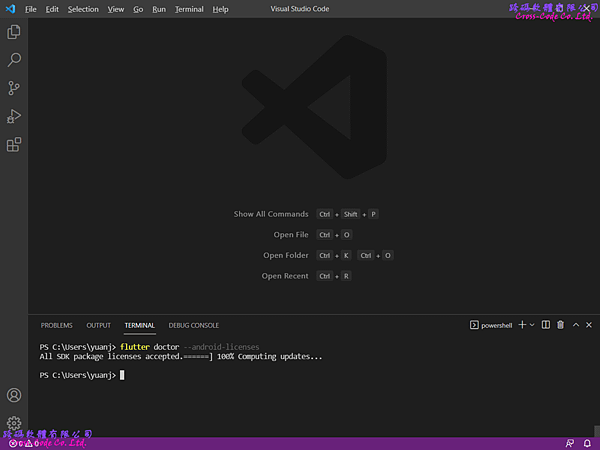Switch to the DEBUG CONSOLE tab
The height and width of the screenshot is (450, 600).
pyautogui.click(x=194, y=325)
